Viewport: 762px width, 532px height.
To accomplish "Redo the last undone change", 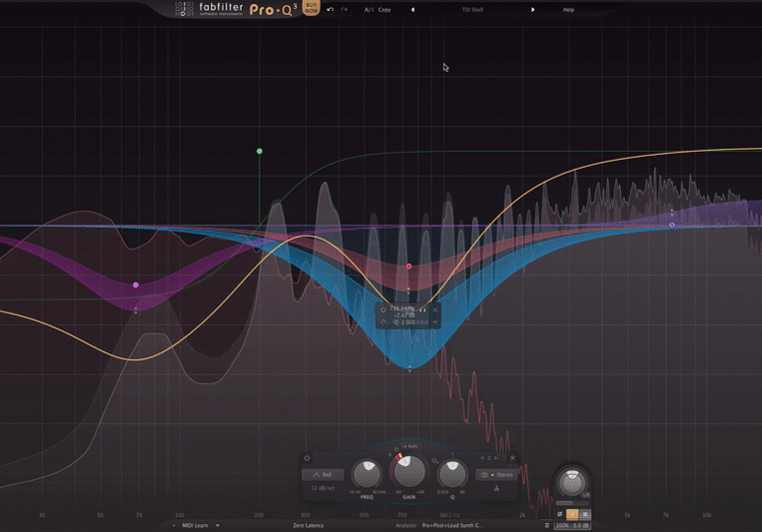I will 345,9.
